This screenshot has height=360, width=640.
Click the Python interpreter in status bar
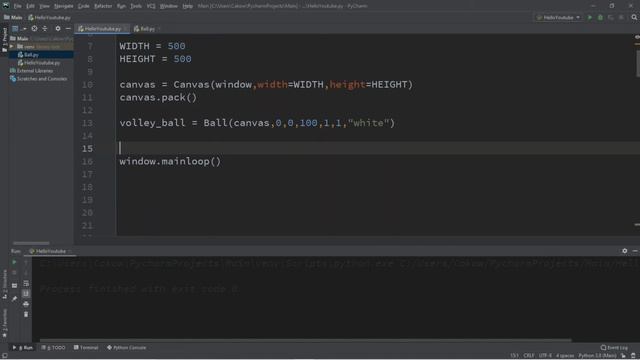[597, 356]
